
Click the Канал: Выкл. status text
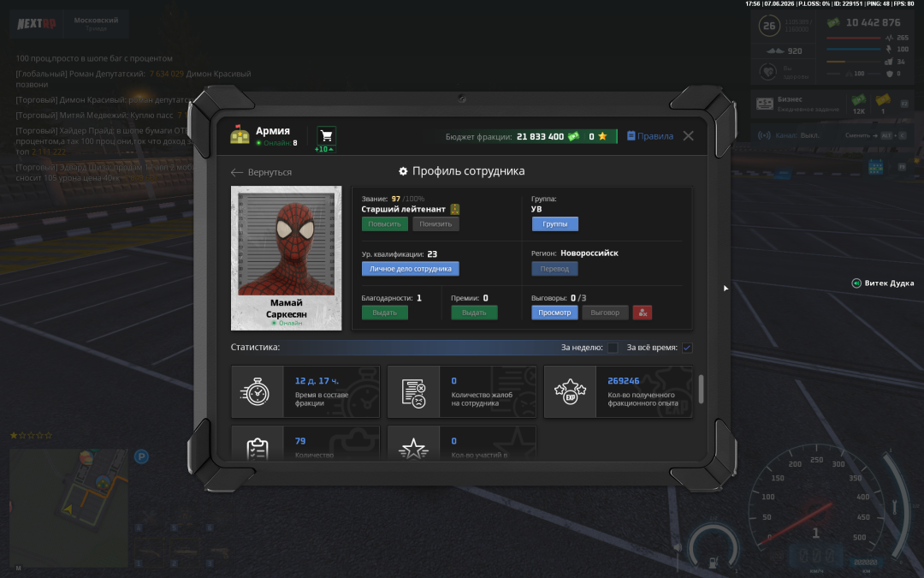[797, 135]
